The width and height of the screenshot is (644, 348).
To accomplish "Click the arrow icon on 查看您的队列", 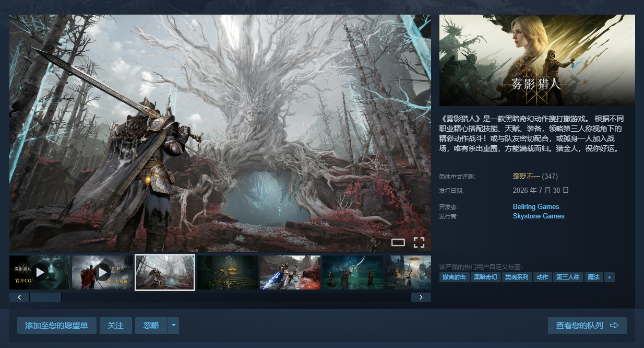I will click(x=614, y=326).
